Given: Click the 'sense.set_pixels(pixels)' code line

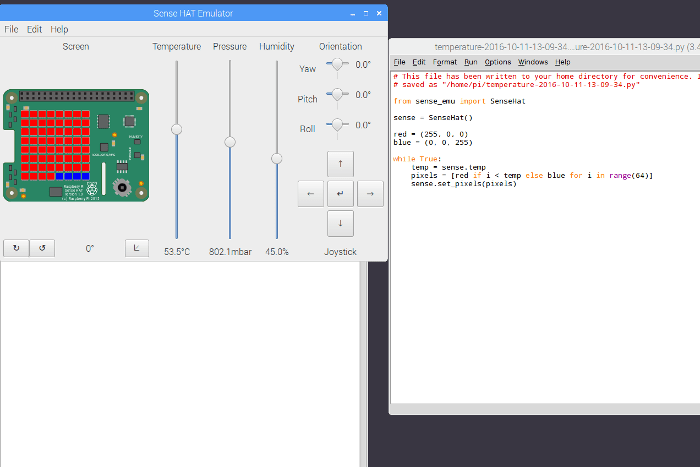Looking at the screenshot, I should pyautogui.click(x=463, y=183).
